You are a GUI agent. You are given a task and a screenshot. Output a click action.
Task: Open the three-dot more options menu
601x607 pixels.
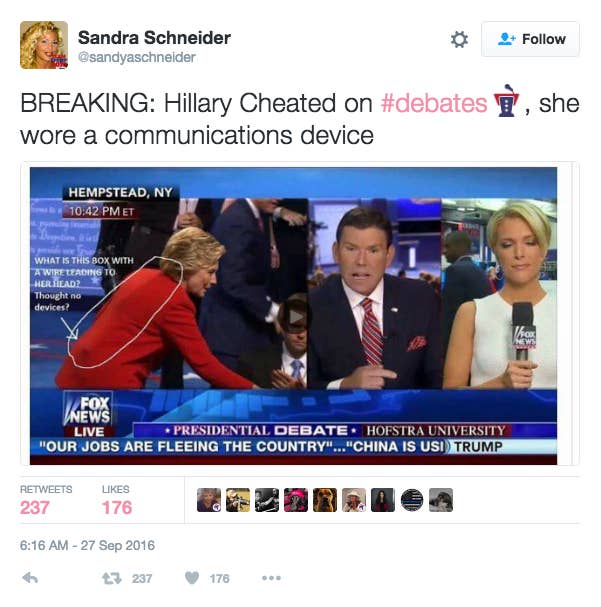pos(271,578)
